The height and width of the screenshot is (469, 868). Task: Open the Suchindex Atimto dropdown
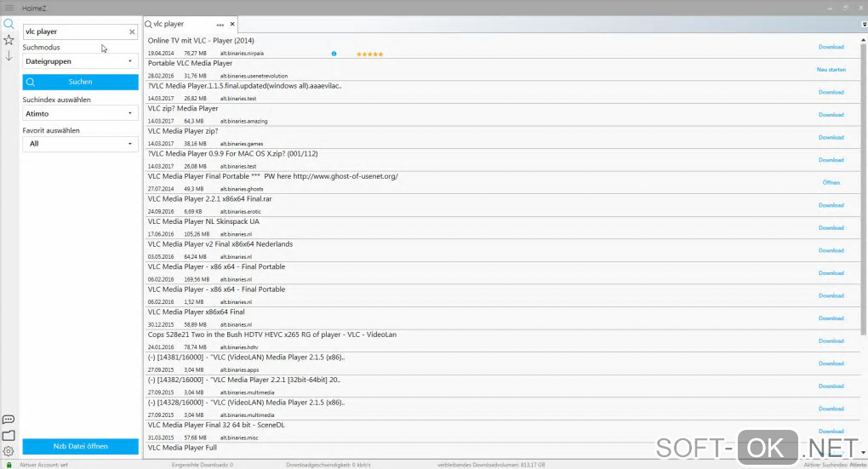(80, 113)
